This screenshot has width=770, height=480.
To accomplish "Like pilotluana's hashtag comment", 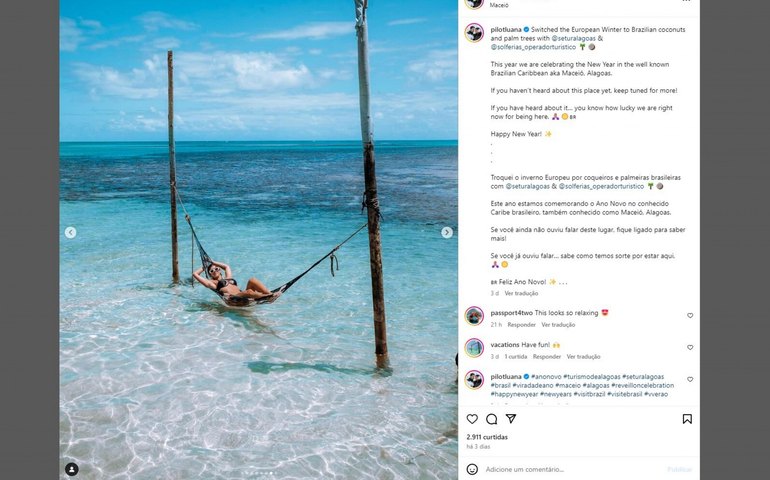I will click(x=690, y=379).
